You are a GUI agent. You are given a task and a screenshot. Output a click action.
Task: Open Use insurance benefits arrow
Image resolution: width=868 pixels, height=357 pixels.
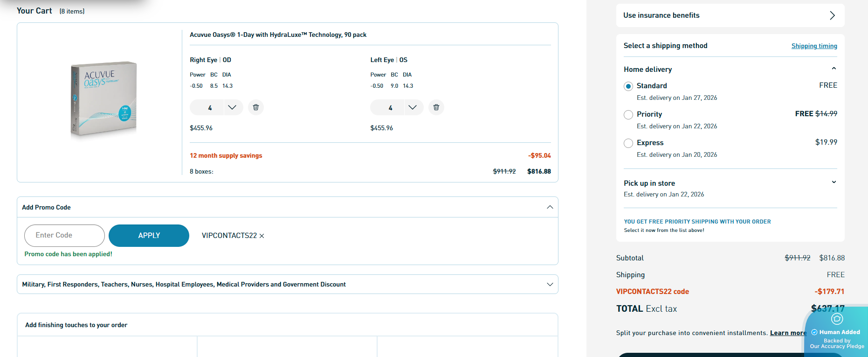pyautogui.click(x=832, y=15)
